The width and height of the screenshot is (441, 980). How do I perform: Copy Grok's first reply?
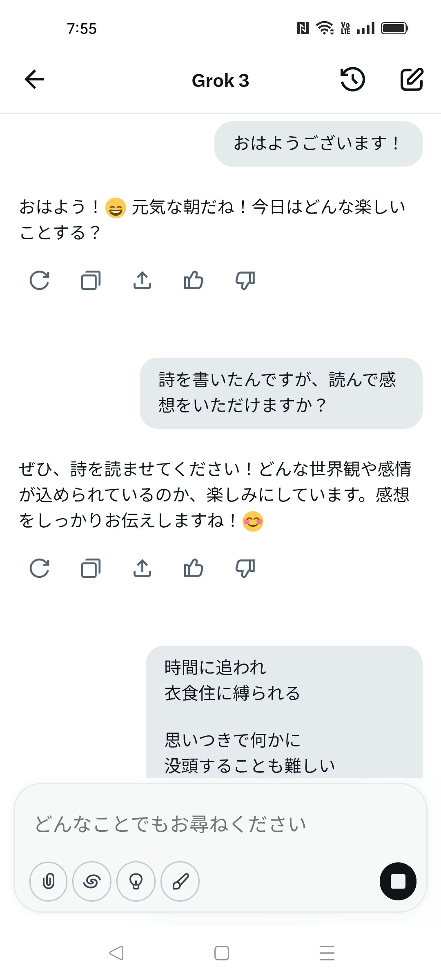tap(90, 280)
